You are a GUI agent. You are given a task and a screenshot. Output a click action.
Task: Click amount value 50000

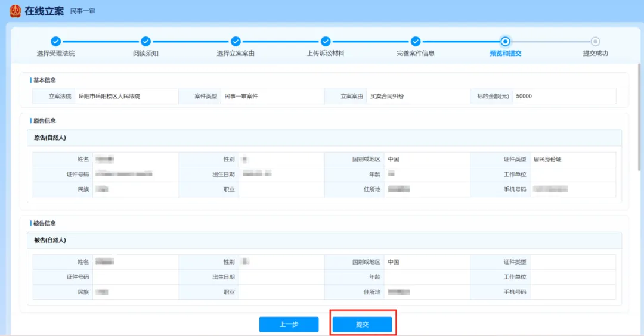click(x=524, y=97)
